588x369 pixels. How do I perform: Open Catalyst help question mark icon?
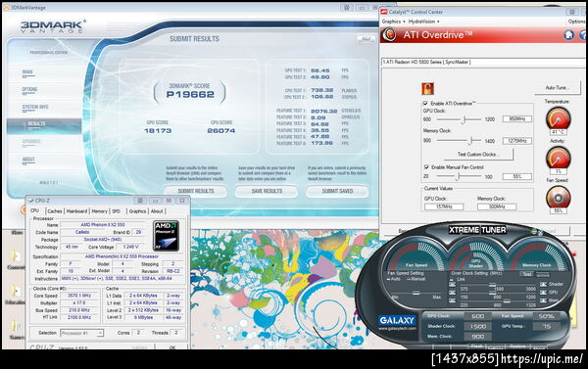point(584,35)
